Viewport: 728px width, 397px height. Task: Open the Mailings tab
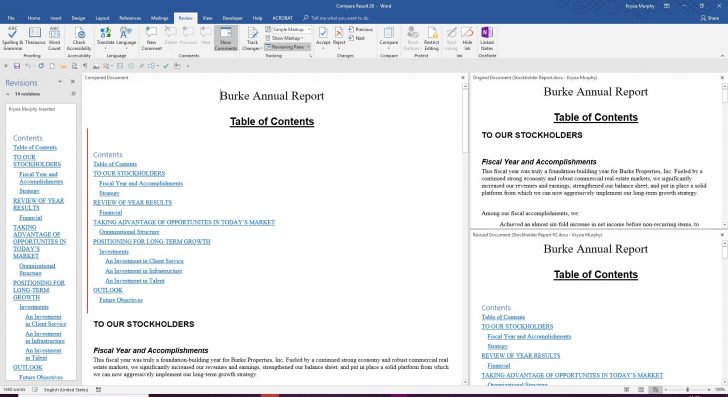pos(159,18)
